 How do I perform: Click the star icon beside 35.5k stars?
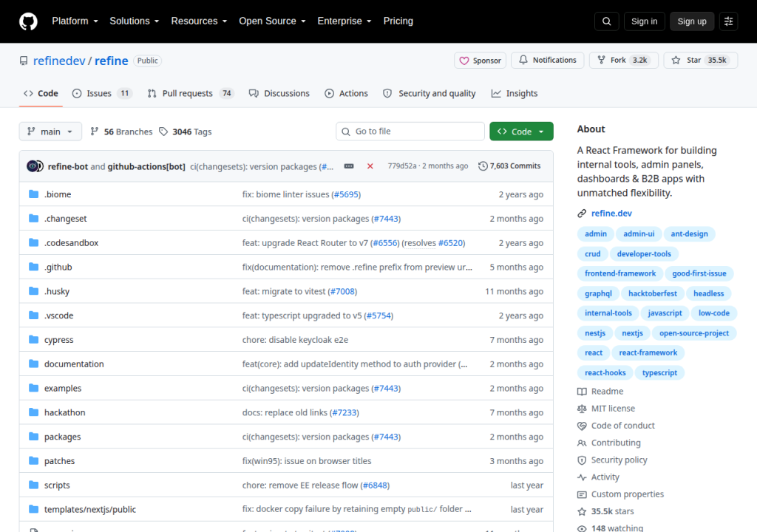coord(582,511)
